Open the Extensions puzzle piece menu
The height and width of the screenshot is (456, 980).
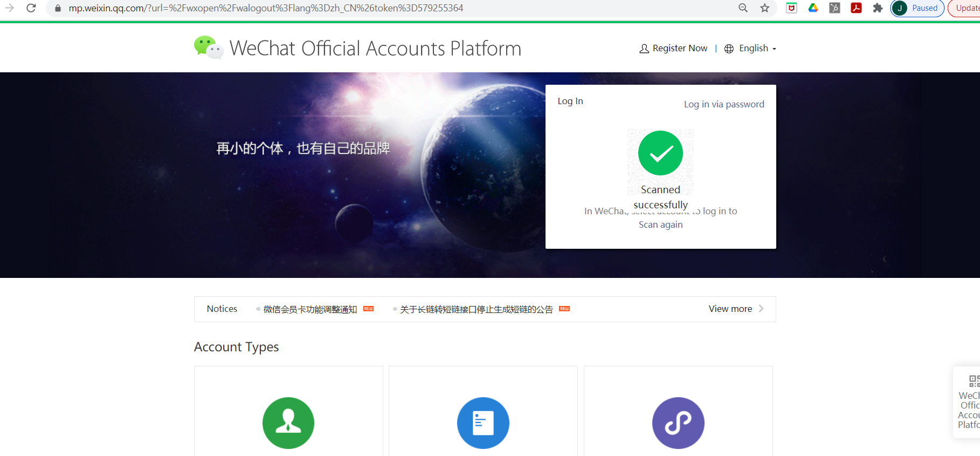coord(878,8)
